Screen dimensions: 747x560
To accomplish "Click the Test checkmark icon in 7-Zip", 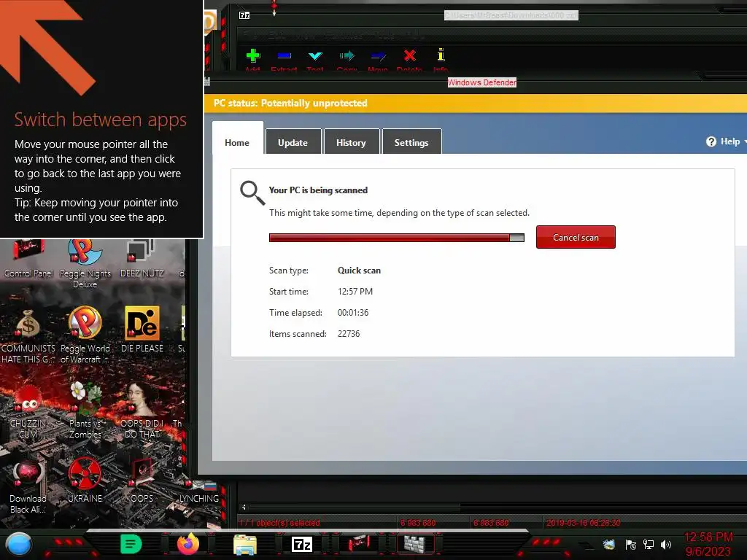I will [315, 56].
